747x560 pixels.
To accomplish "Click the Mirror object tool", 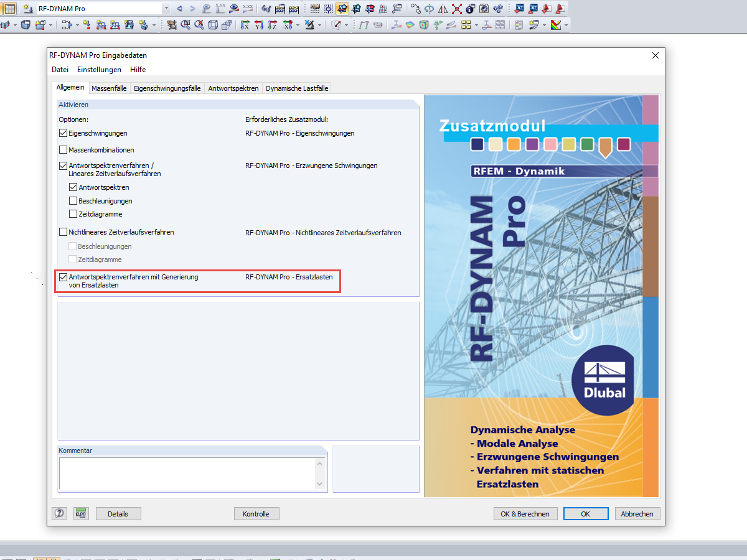I will 442,7.
